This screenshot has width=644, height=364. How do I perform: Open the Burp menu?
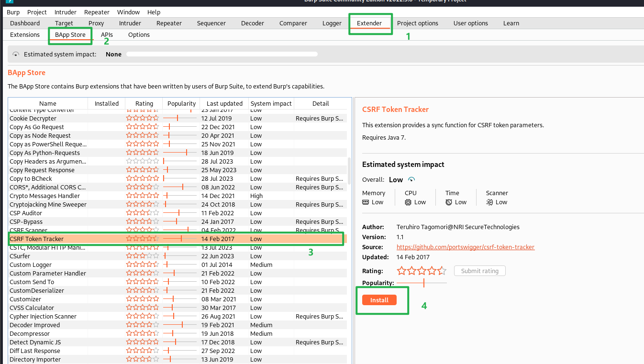point(13,12)
